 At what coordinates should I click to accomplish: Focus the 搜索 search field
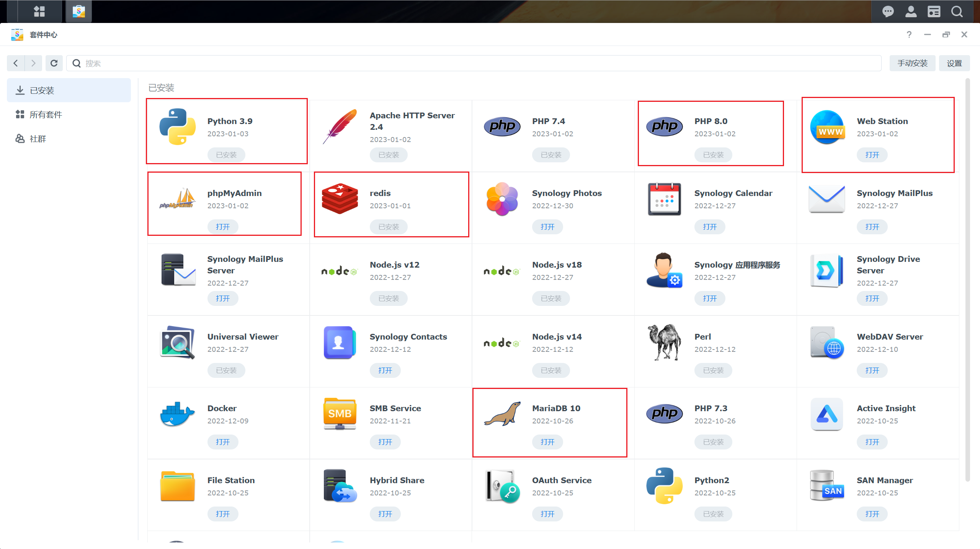(474, 63)
